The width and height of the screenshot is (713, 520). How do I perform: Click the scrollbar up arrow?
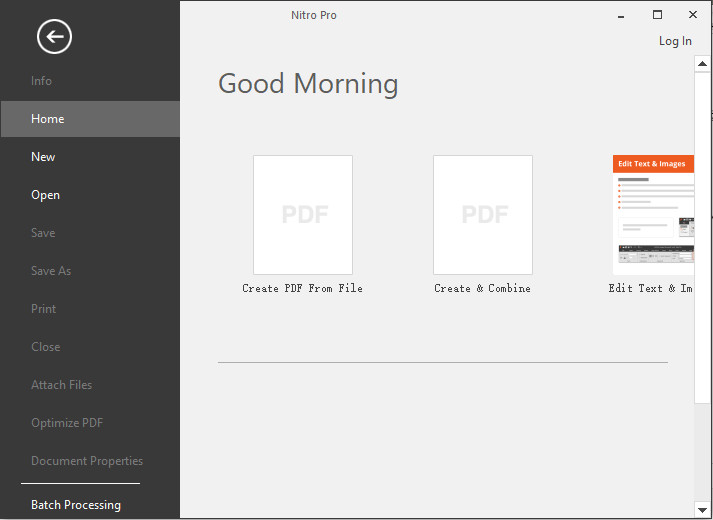[x=703, y=64]
